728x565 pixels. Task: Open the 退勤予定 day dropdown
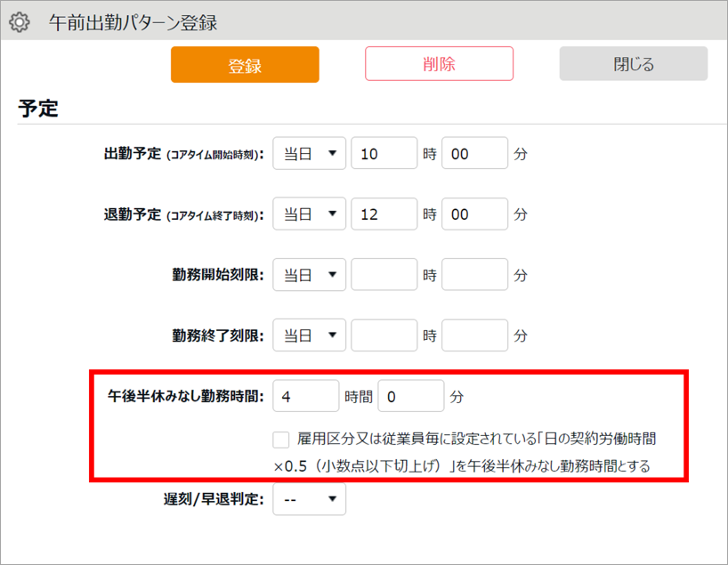click(x=309, y=214)
